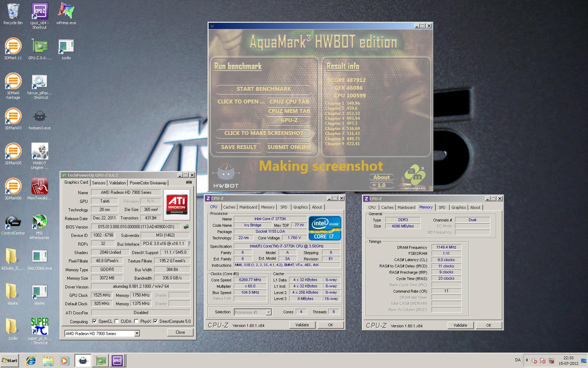
Task: Open SPD tab in CPU-Z Memory window
Action: (442, 207)
